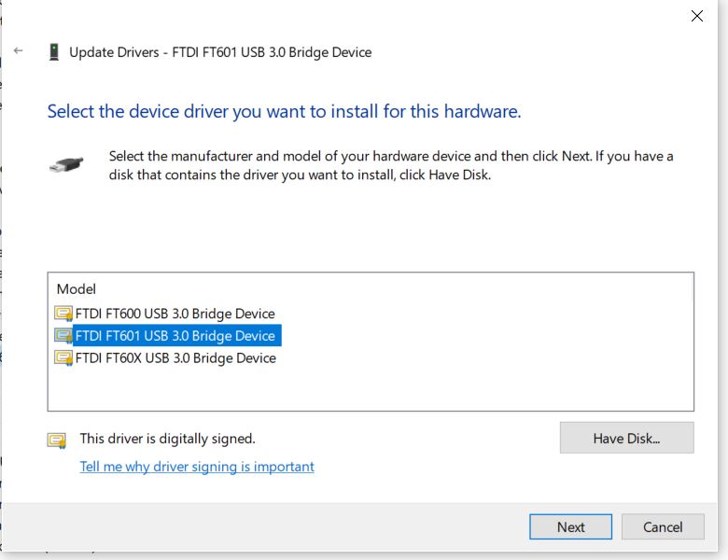This screenshot has width=728, height=560.
Task: Click the blue Select device driver heading
Action: click(x=284, y=111)
